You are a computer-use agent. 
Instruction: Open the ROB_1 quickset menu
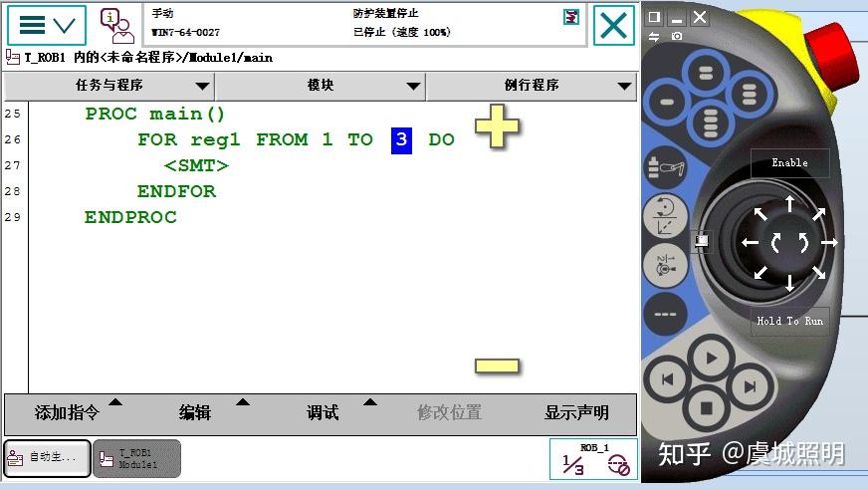594,459
